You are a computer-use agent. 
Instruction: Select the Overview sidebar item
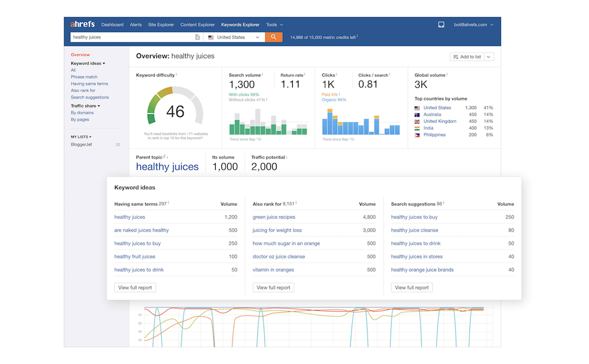80,55
